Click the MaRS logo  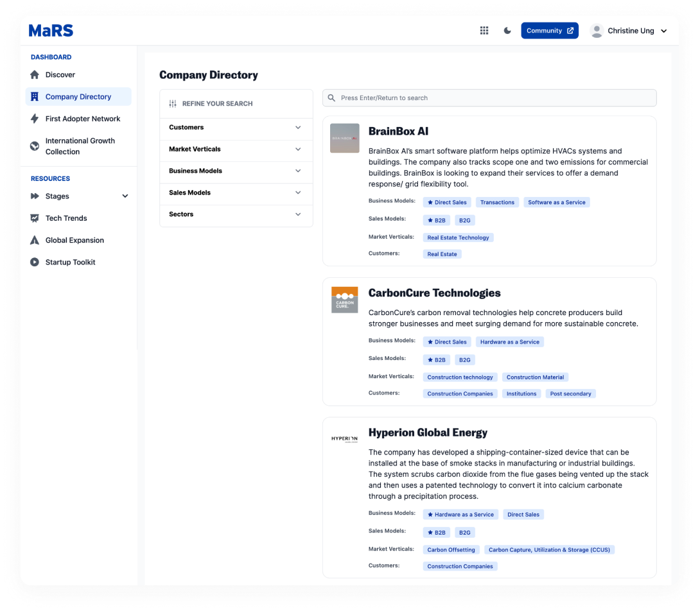(51, 30)
